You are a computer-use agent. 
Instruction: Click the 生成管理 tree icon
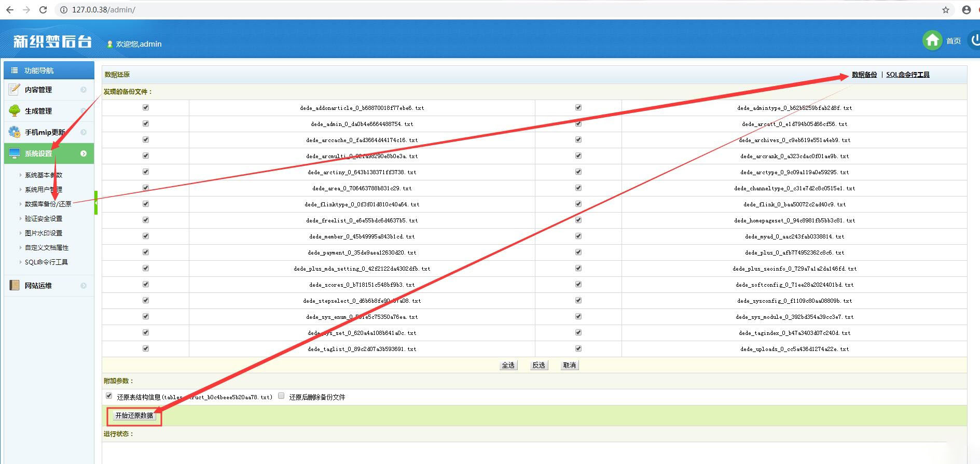point(15,111)
